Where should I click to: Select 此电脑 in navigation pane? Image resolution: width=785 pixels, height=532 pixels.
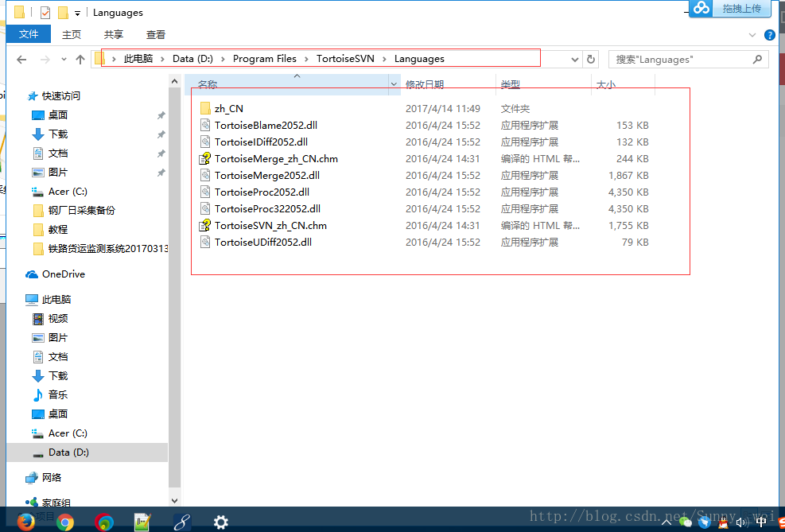tap(56, 300)
